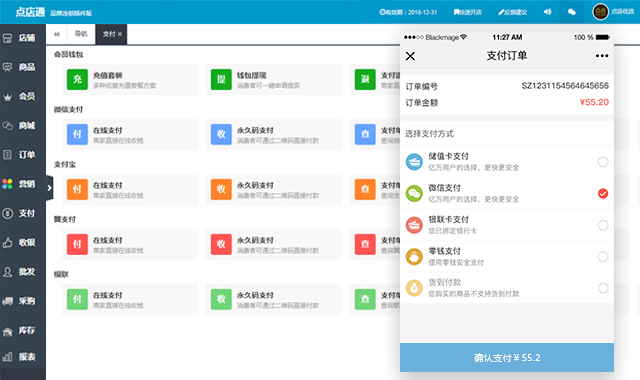Click the 储值卡支付 card icon
The width and height of the screenshot is (640, 380).
(414, 162)
